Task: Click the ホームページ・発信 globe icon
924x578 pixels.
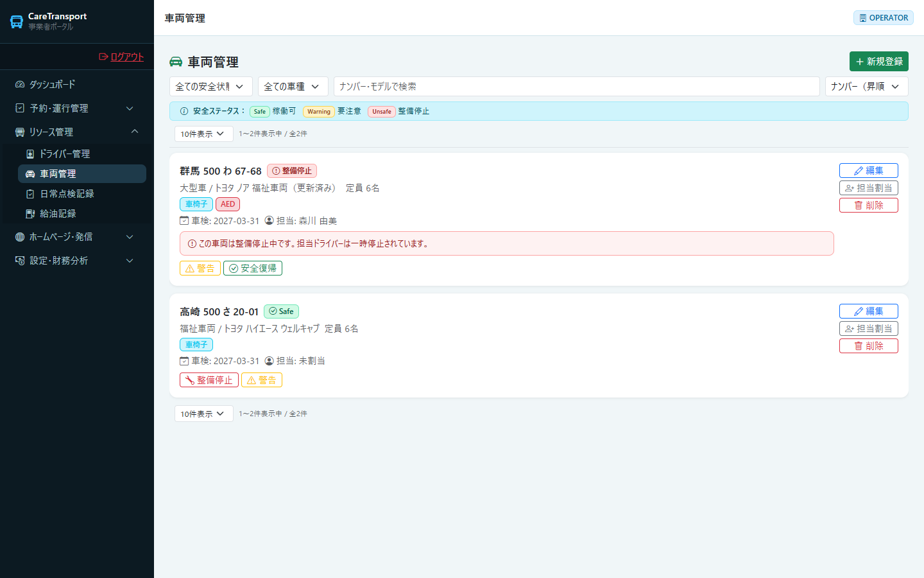Action: pos(20,236)
